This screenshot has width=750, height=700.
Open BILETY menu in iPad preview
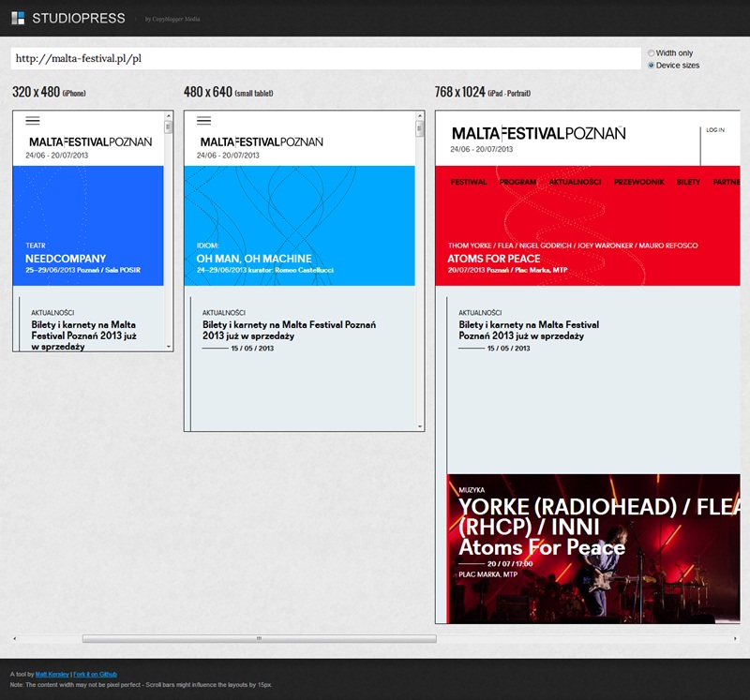(688, 182)
